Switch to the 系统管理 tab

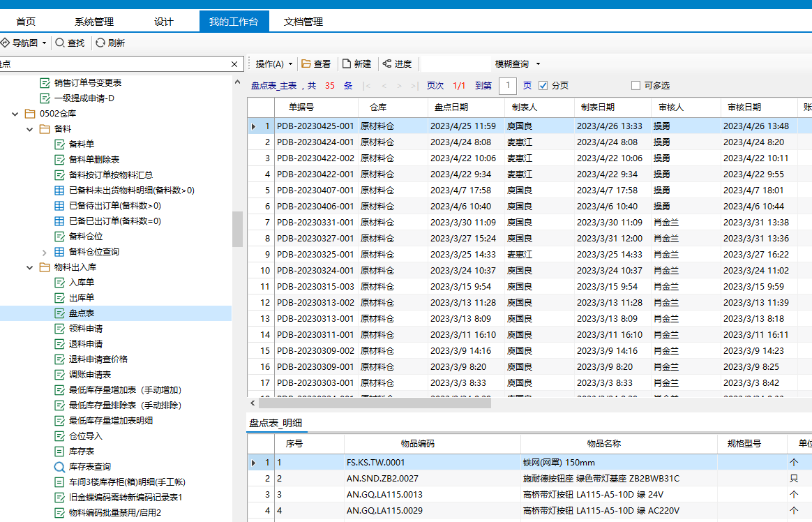click(94, 22)
